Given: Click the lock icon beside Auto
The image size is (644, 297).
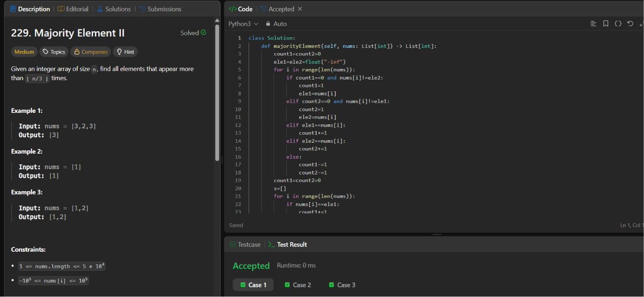Looking at the screenshot, I should coord(267,24).
